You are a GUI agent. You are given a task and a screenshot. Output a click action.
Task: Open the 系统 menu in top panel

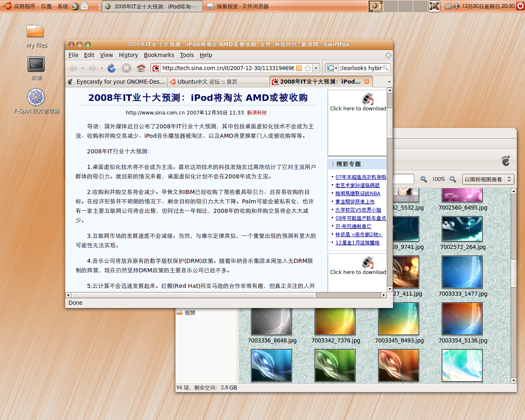pos(63,6)
